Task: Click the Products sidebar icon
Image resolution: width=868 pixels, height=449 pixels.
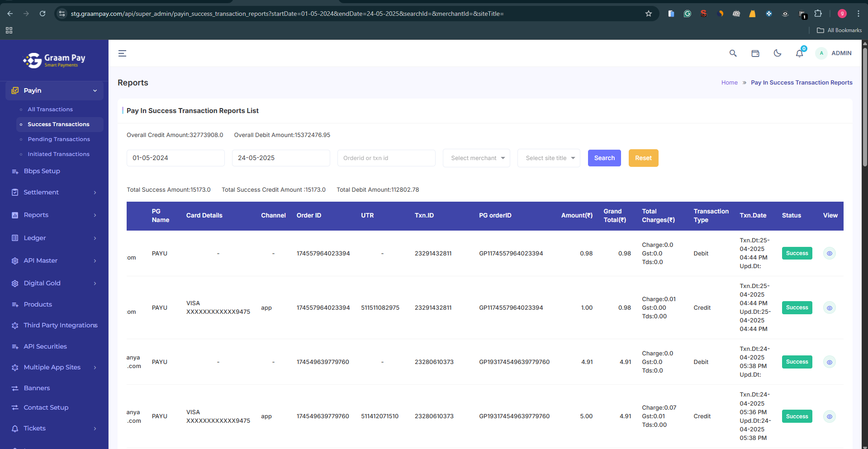Action: pos(15,304)
